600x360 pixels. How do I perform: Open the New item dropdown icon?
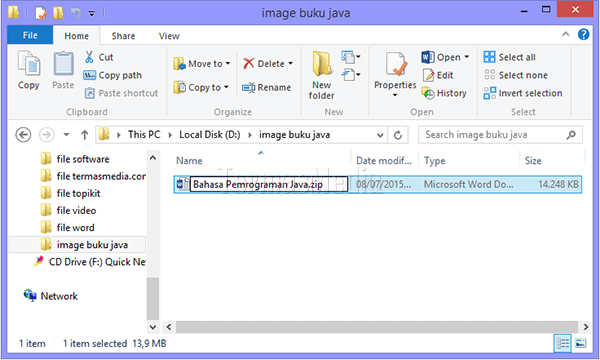click(x=351, y=57)
